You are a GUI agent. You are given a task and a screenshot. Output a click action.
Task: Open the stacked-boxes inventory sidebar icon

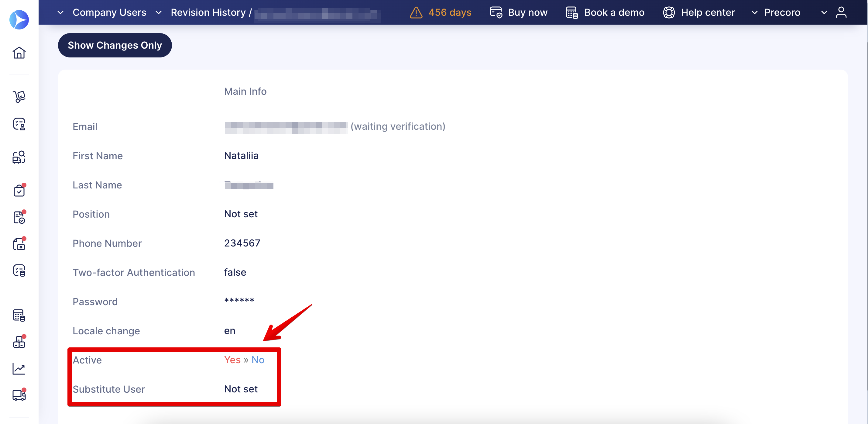[19, 342]
